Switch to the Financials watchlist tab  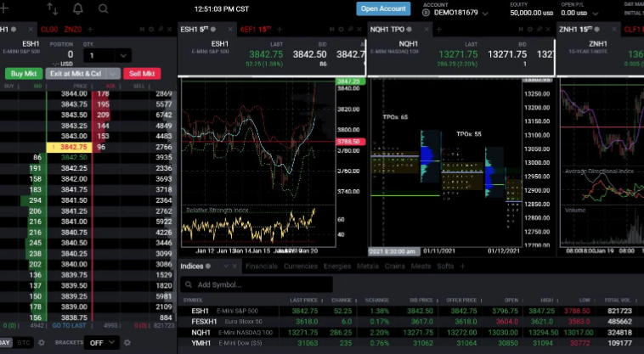pyautogui.click(x=261, y=266)
